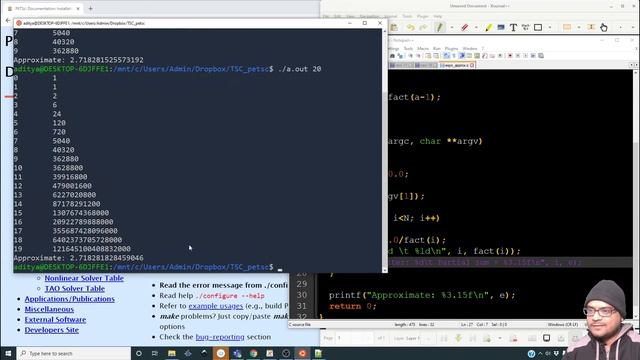Select the Pen tool in Xournal++

coord(439,27)
